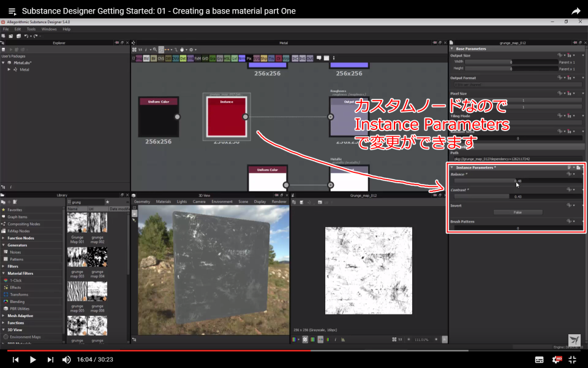Collapse Instance Parameters section
This screenshot has height=368, width=588.
coord(452,167)
